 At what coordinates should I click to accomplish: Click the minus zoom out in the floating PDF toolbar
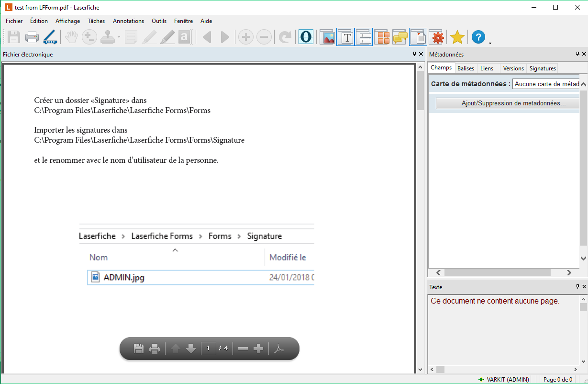(x=243, y=349)
